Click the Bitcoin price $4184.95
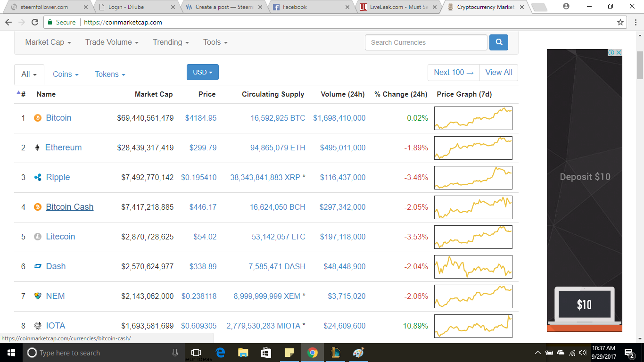 click(201, 118)
